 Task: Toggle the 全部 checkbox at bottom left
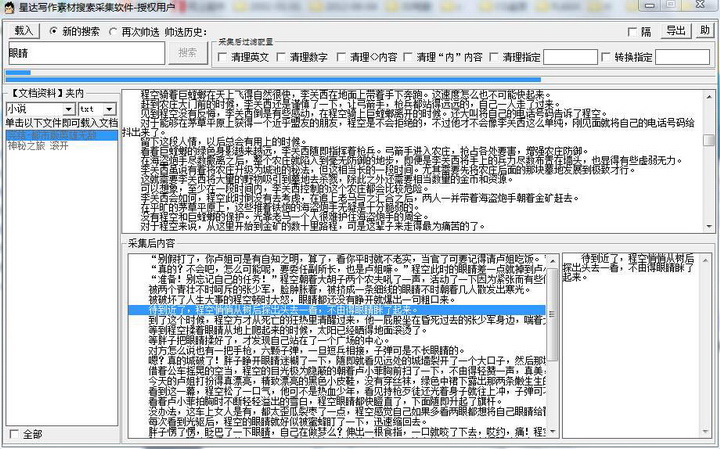tap(14, 434)
